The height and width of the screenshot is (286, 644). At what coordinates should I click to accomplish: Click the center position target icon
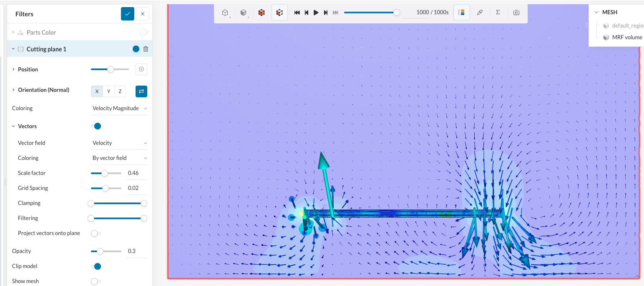point(141,69)
